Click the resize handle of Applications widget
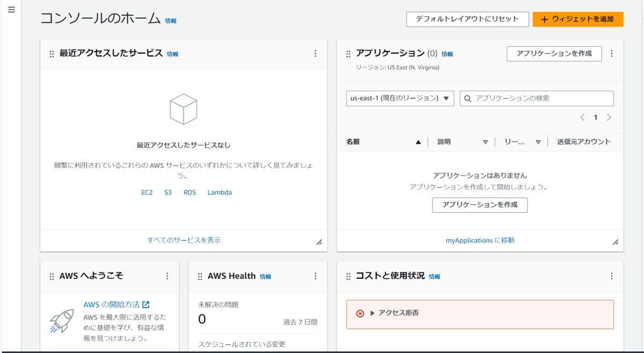Viewport: 644px width, 353px height. point(616,242)
